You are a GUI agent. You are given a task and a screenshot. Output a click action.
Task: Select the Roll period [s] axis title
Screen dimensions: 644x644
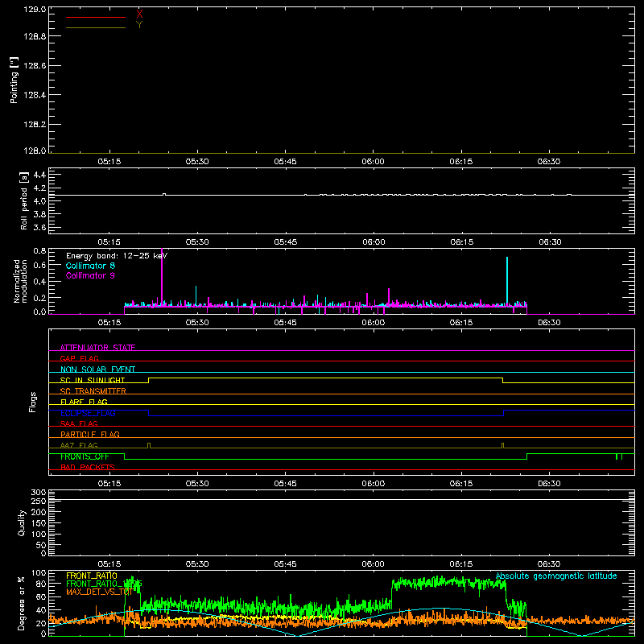(24, 200)
